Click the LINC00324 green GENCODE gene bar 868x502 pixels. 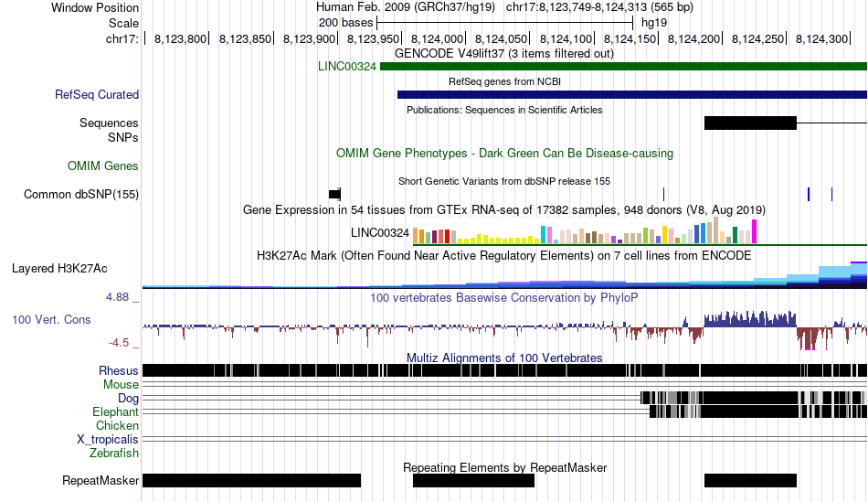[x=624, y=67]
